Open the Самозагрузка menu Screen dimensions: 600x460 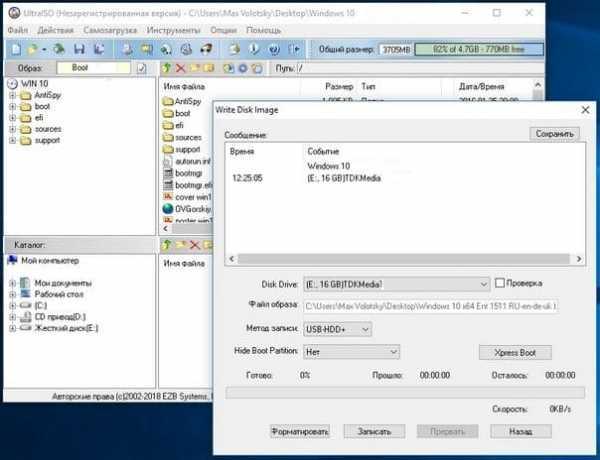(x=110, y=30)
